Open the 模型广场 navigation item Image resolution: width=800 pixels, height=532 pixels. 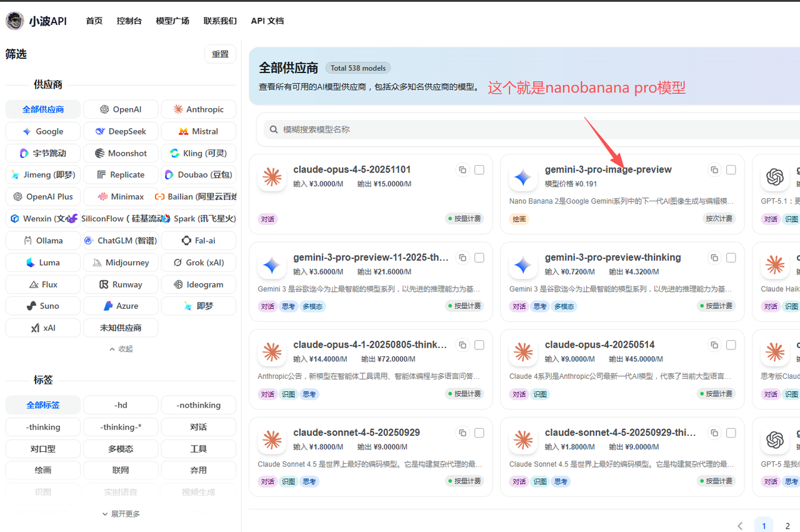[172, 21]
